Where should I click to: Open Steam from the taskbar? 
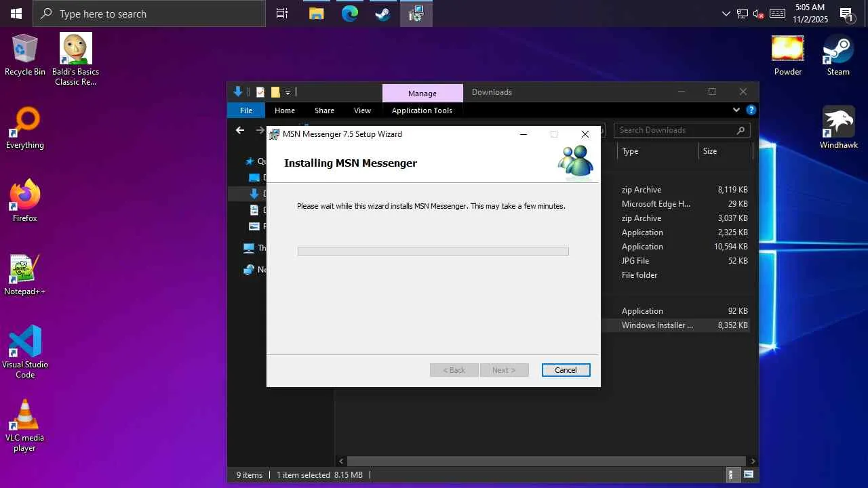[x=382, y=14]
